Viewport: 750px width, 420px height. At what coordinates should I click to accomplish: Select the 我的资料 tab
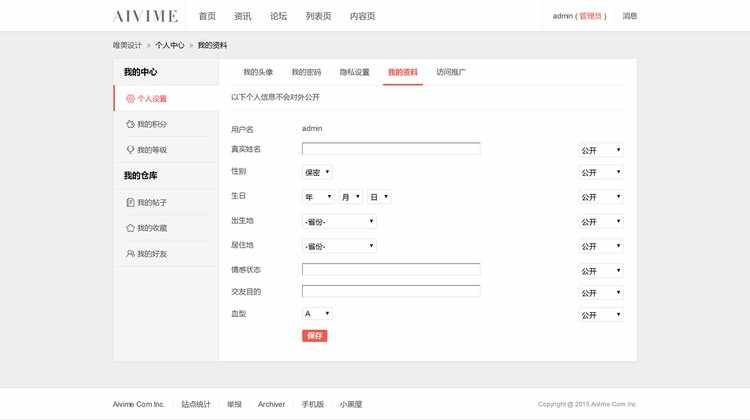pyautogui.click(x=403, y=72)
